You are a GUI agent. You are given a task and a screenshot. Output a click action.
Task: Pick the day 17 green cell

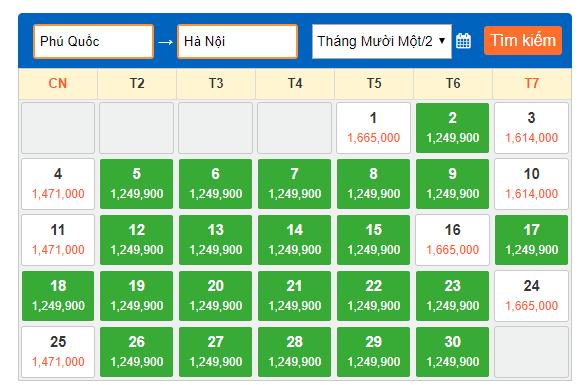tap(531, 240)
